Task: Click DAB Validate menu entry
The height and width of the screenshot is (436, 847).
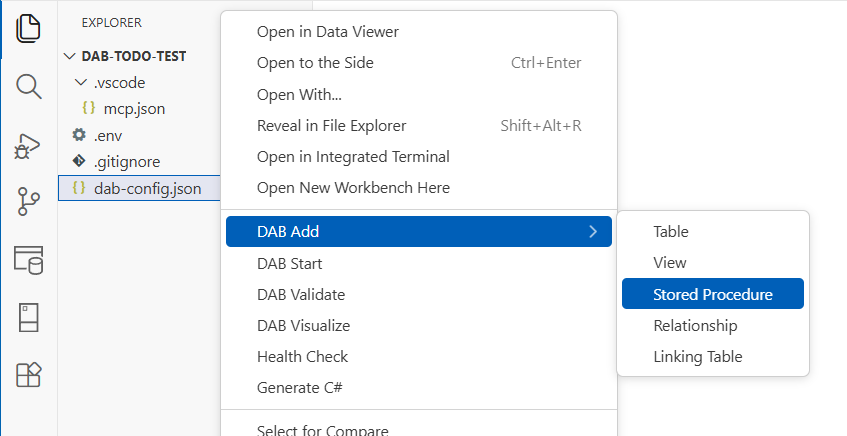Action: (x=300, y=295)
